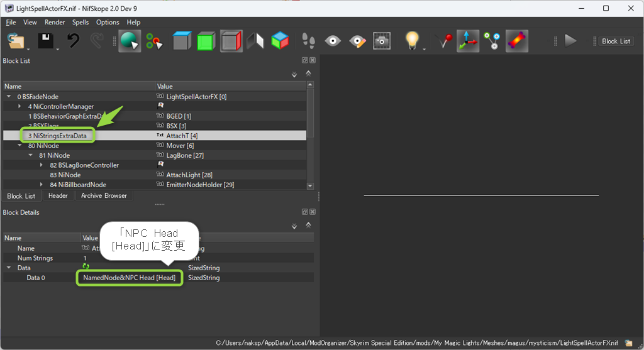Play the animation
Screen dimensions: 644x350
click(x=570, y=41)
